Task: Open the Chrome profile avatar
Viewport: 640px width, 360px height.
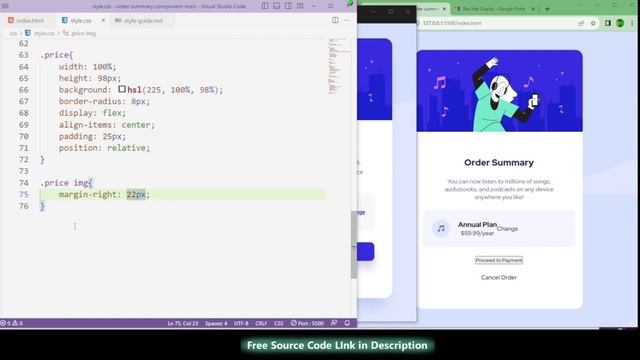Action: click(620, 23)
